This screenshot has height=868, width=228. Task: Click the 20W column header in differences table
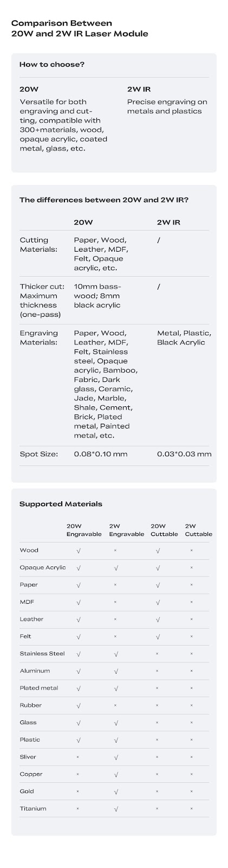(83, 222)
